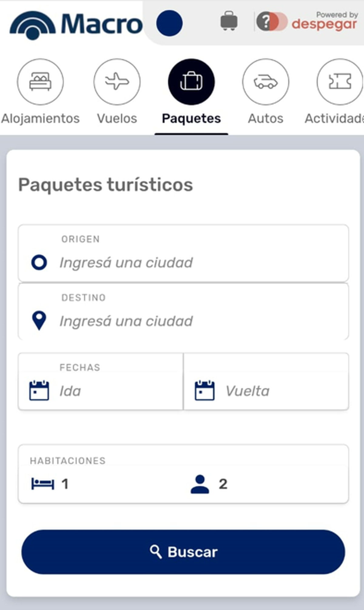This screenshot has height=610, width=364.
Task: Click the Paquetes briefcase icon
Action: tap(191, 82)
